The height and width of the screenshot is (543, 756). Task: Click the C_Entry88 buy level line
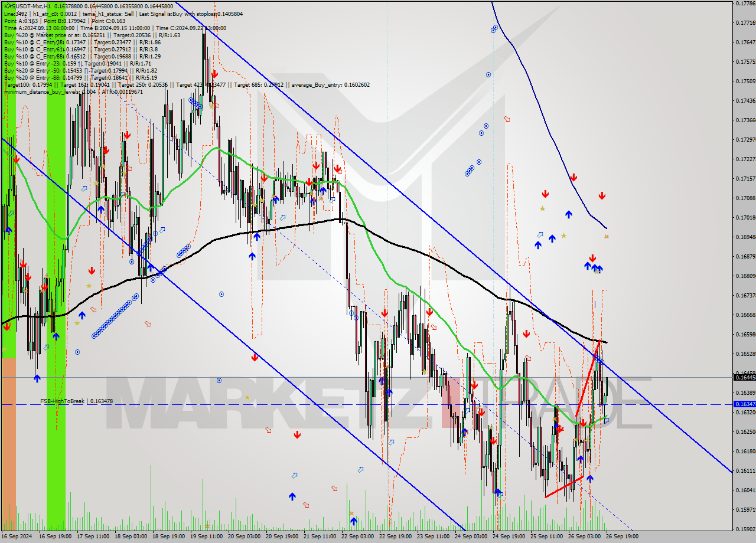click(x=82, y=56)
